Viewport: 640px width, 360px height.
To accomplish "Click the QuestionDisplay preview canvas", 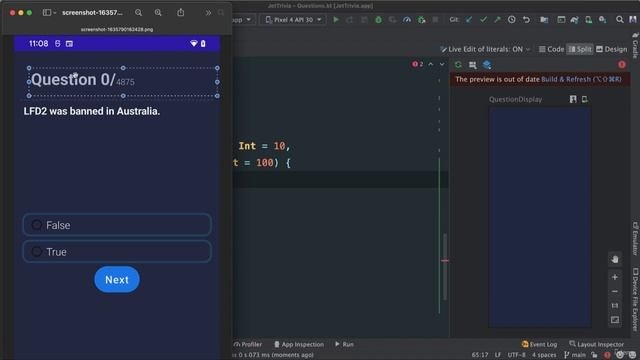I will [540, 217].
